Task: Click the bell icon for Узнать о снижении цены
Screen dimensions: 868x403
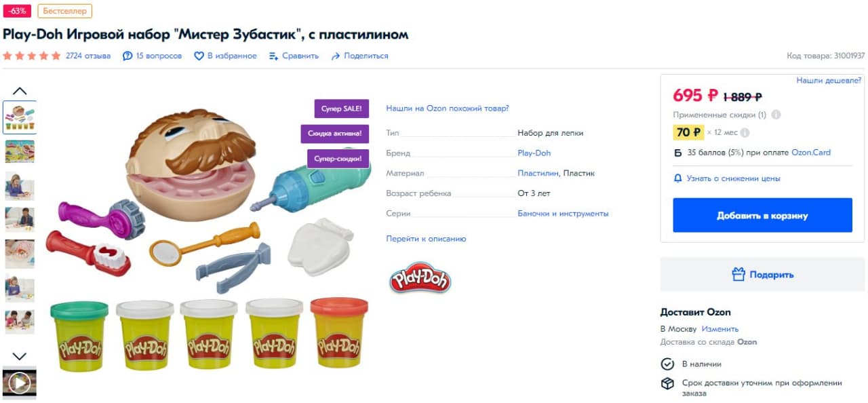Action: click(677, 178)
